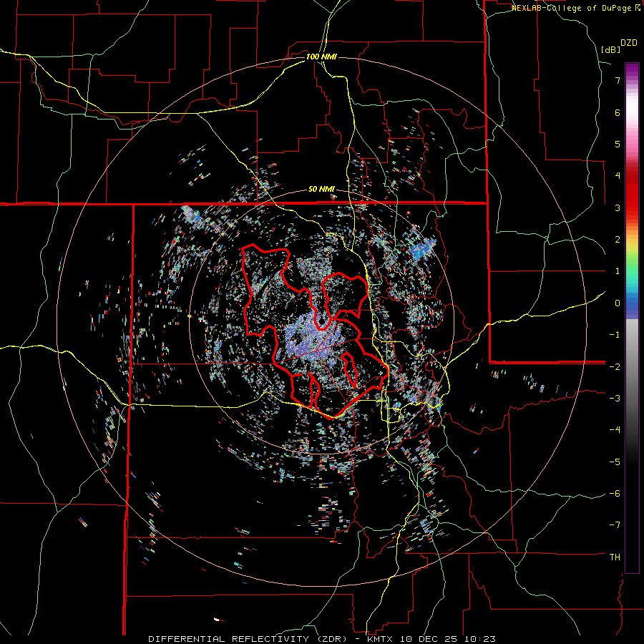Click the 7 value on the scale
The width and height of the screenshot is (644, 644).
click(x=618, y=80)
